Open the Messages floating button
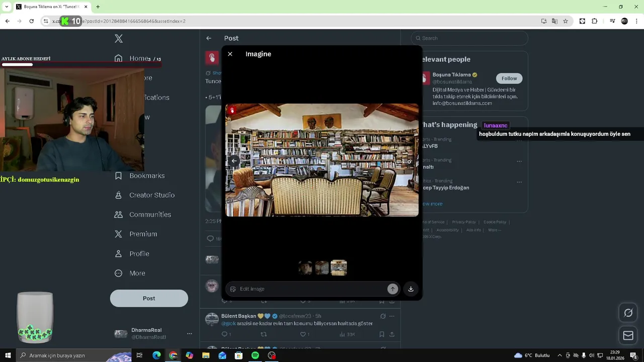This screenshot has width=644, height=362. click(x=628, y=335)
